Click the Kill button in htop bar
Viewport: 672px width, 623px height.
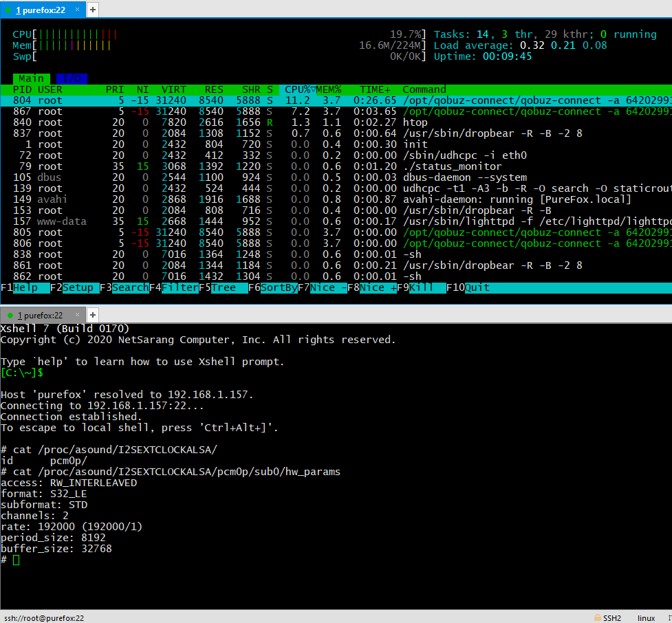click(x=421, y=287)
